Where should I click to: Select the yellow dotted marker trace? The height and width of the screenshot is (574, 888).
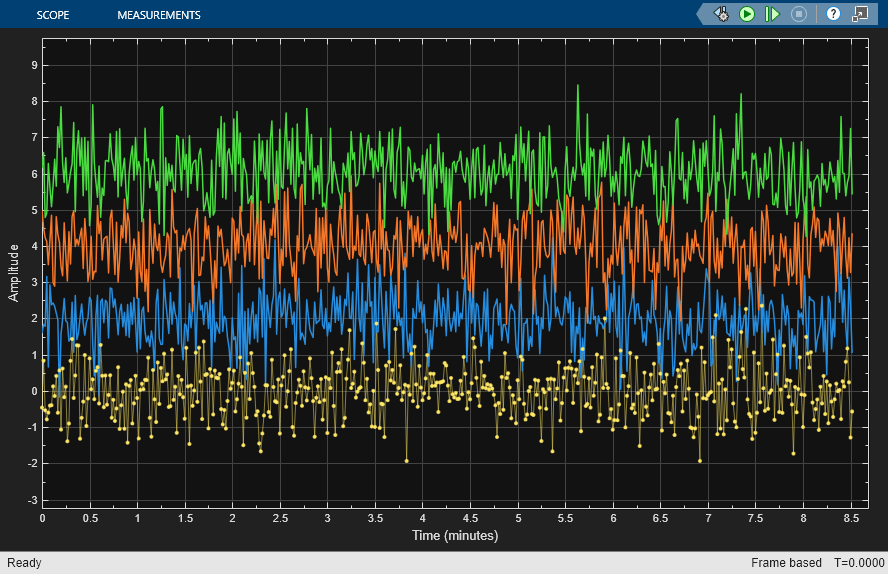coord(407,461)
